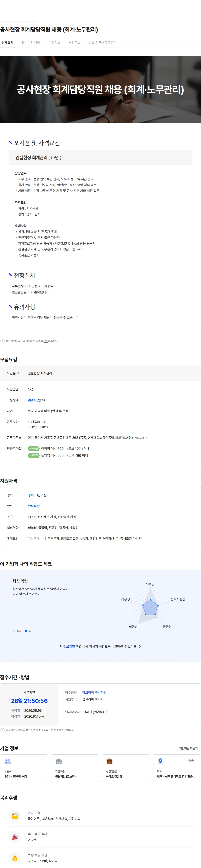Click the 아파트 건설업 industry text

(x=114, y=776)
